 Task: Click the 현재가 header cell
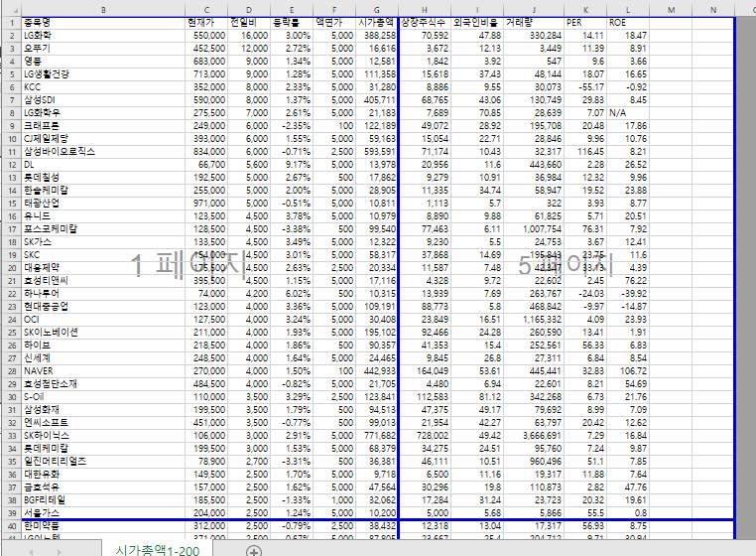[206, 23]
